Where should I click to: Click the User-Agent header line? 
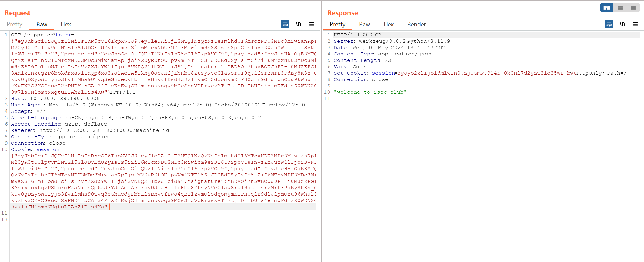point(158,105)
